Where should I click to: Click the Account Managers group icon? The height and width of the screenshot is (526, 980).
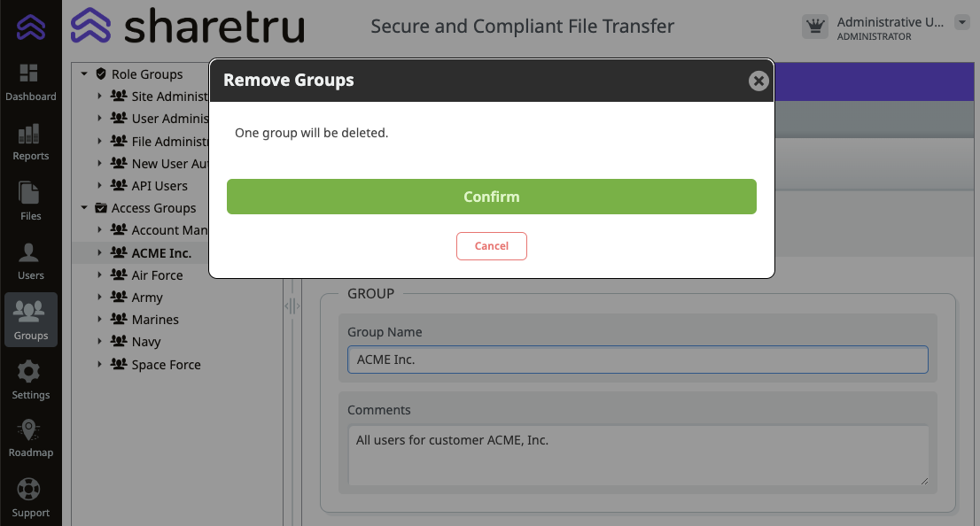pos(119,229)
